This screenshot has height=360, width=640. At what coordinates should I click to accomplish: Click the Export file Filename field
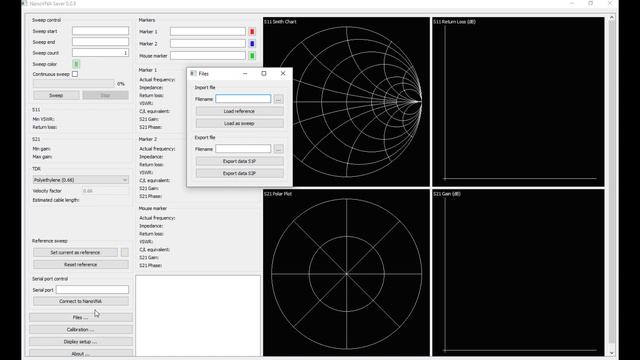(x=243, y=149)
